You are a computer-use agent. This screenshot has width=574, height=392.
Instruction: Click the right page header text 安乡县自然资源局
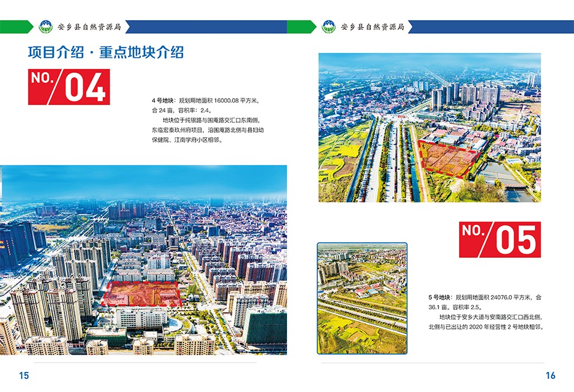click(x=373, y=27)
